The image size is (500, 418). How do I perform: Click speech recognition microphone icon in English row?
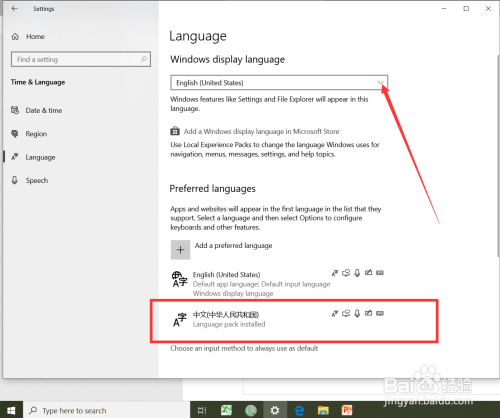(357, 273)
